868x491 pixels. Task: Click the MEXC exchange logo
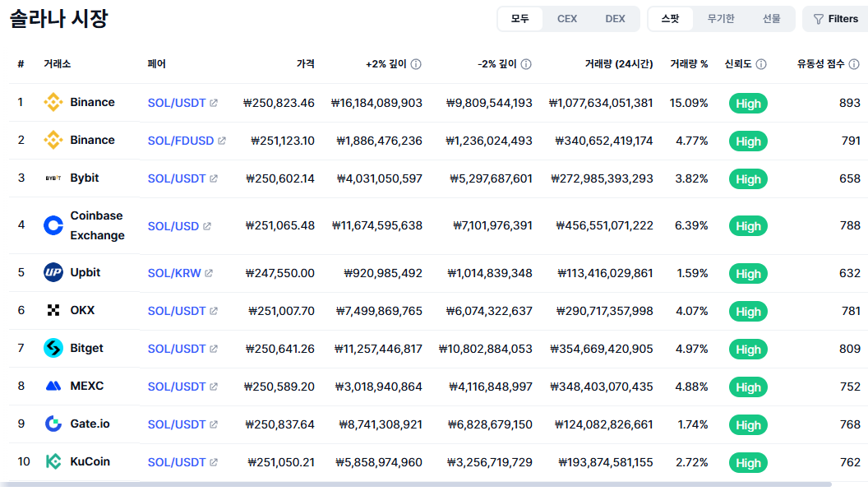tap(53, 386)
